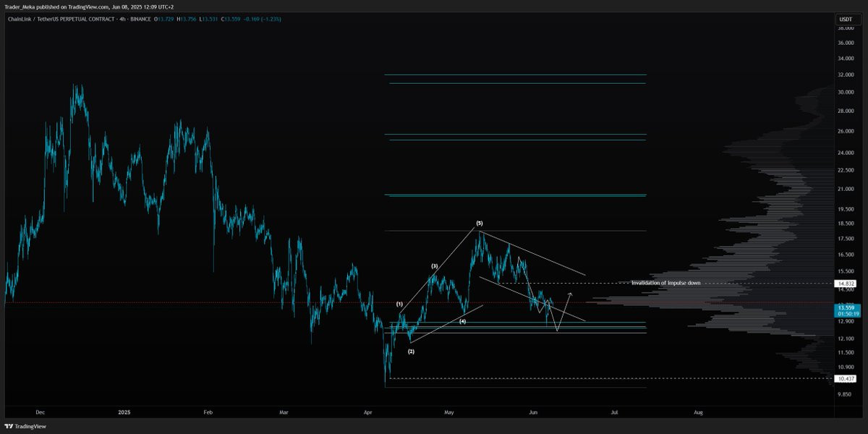Click the Mar label on the time axis
Image resolution: width=868 pixels, height=434 pixels.
(x=284, y=412)
